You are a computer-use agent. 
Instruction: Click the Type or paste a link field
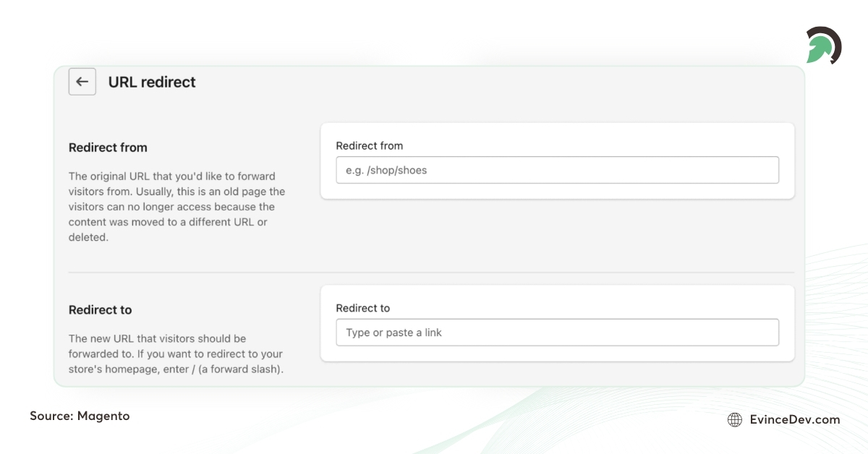click(557, 332)
